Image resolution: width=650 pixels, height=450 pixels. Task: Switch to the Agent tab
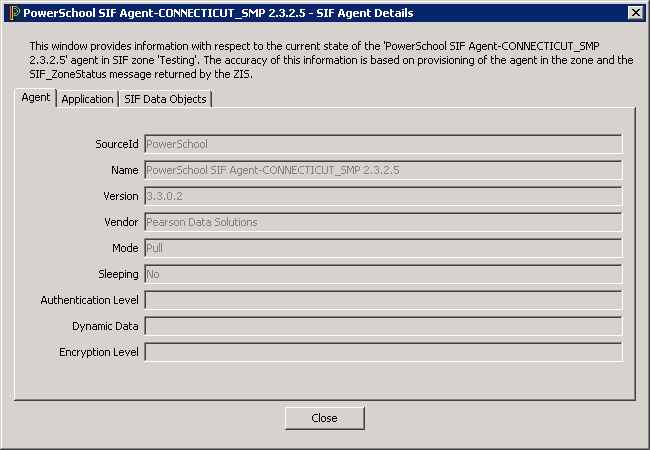click(x=36, y=98)
